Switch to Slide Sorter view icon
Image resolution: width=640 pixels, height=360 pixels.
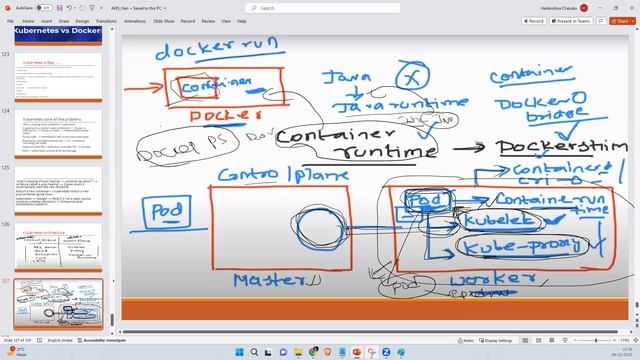539,340
